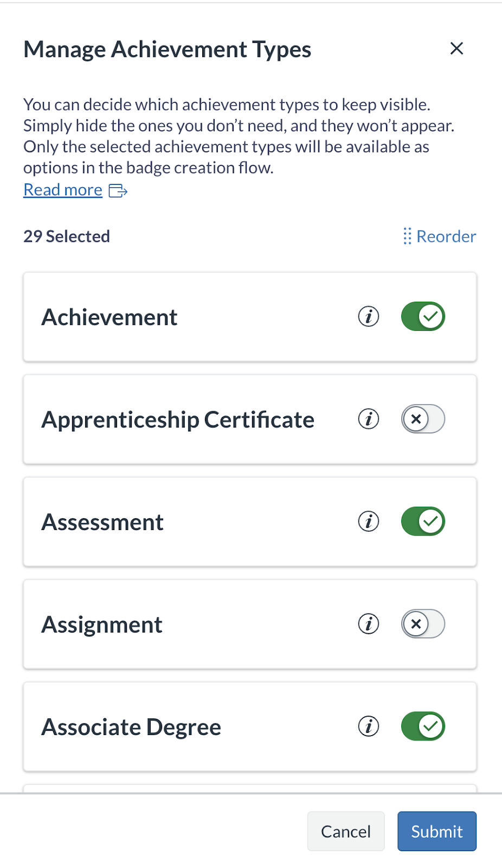Toggle off Associate Degree visibility
Viewport: 502px width, 868px height.
coord(423,726)
